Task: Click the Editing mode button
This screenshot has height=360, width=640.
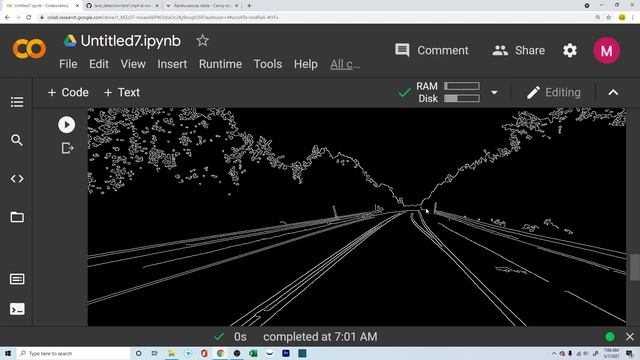Action: [553, 93]
